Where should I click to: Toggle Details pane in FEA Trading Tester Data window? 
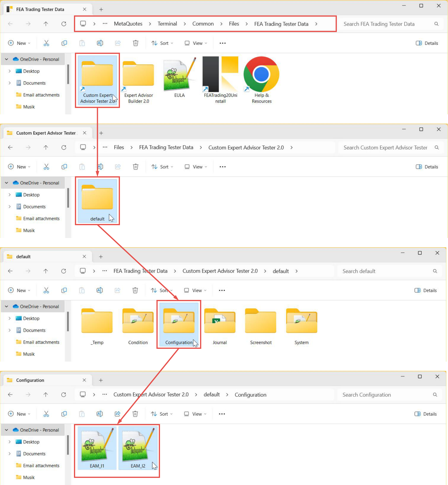tap(427, 43)
